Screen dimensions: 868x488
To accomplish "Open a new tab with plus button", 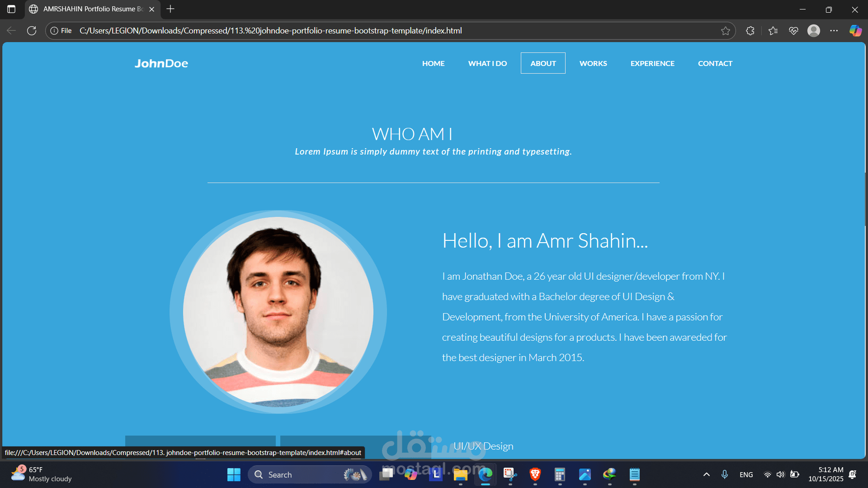I will (170, 9).
